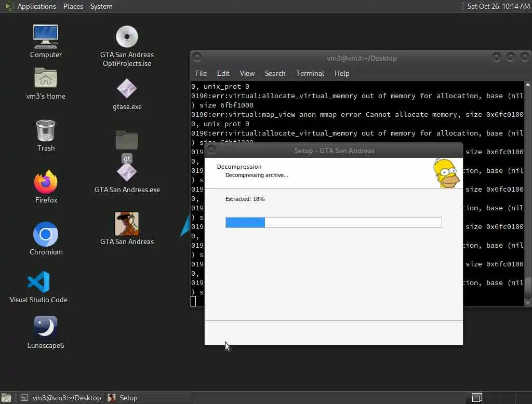
Task: Select the gt folder icon
Action: [x=127, y=145]
